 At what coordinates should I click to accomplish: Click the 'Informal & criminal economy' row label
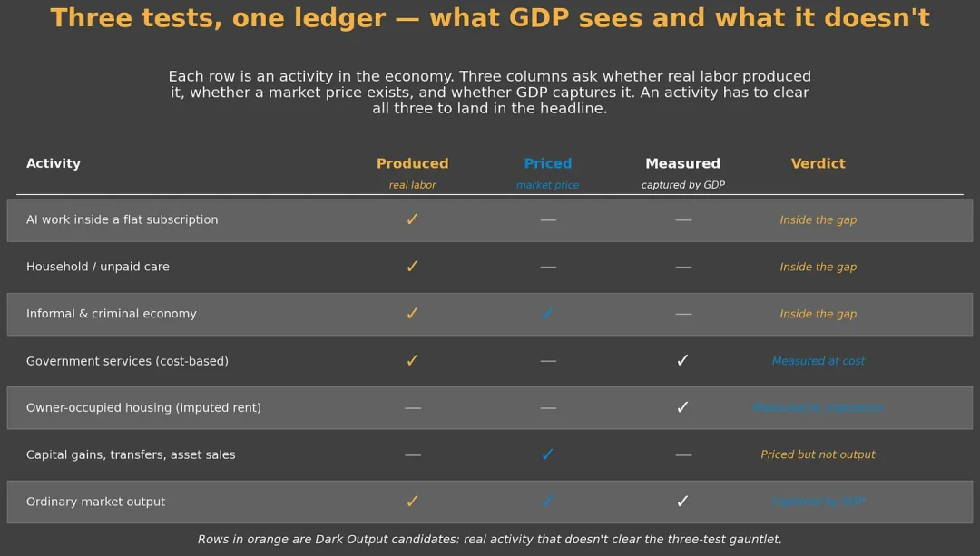click(112, 314)
